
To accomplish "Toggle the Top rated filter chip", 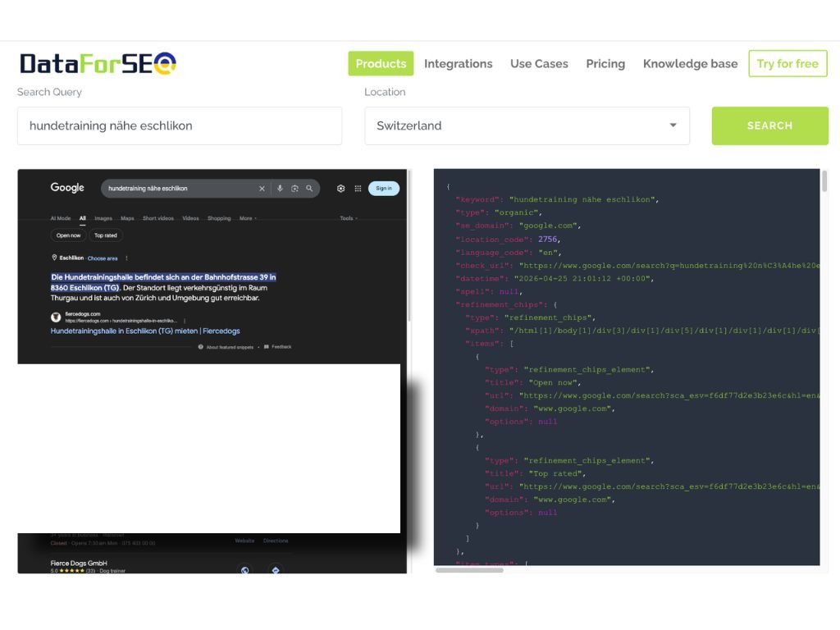I will 106,235.
